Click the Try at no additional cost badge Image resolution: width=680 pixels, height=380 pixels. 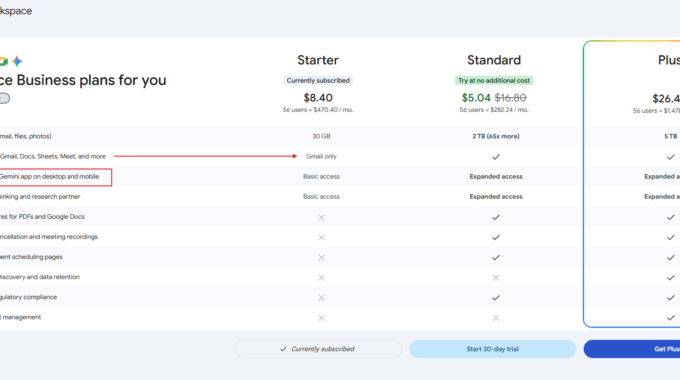[x=494, y=80]
